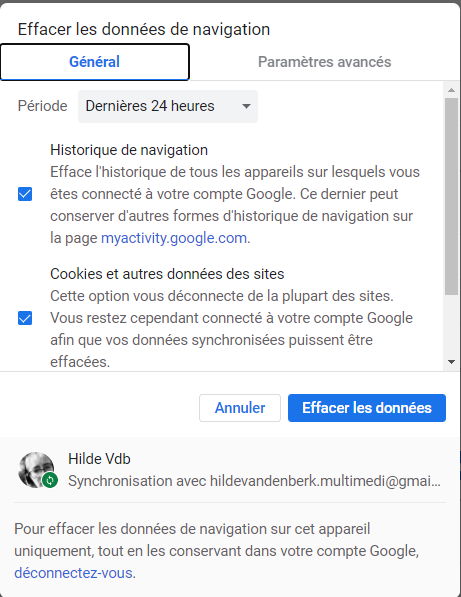The width and height of the screenshot is (461, 597).
Task: Click the scrollbar down arrow
Action: (x=451, y=362)
